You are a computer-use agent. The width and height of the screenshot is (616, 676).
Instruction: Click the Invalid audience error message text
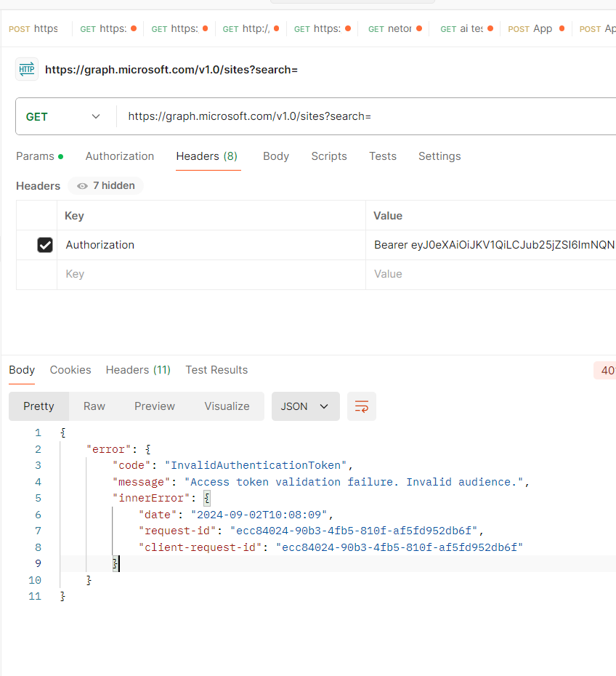coord(354,482)
